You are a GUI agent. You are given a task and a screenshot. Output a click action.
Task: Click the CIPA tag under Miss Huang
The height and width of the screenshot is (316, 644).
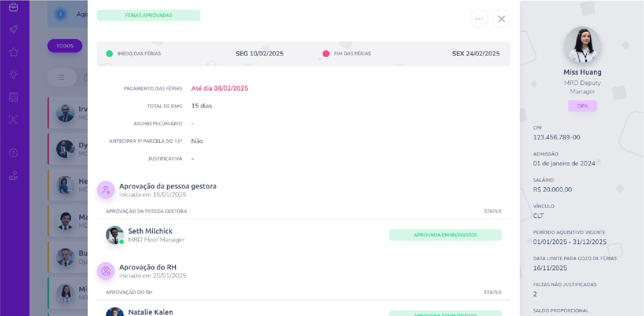pos(582,106)
